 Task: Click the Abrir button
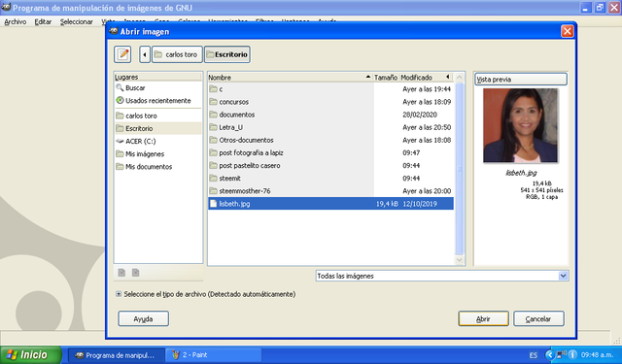pyautogui.click(x=483, y=318)
